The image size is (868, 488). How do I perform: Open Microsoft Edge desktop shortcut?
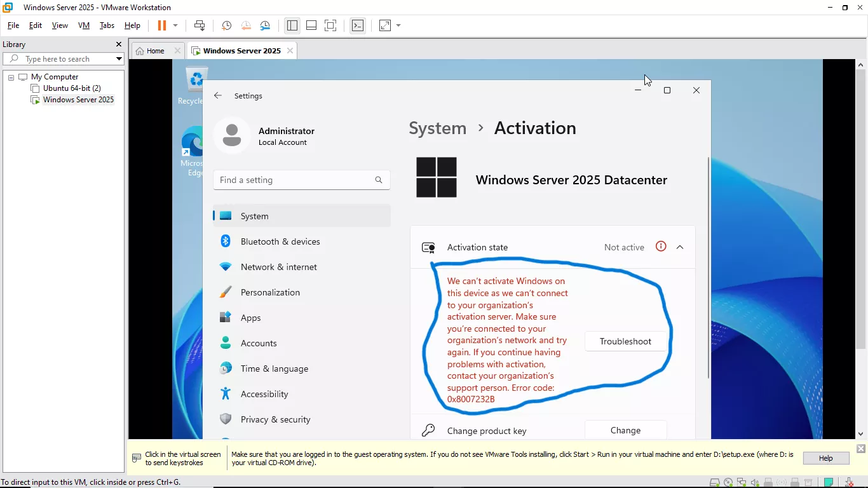191,151
